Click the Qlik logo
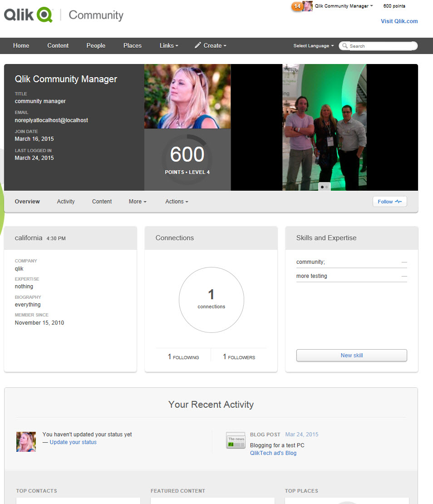433x504 pixels. [28, 15]
